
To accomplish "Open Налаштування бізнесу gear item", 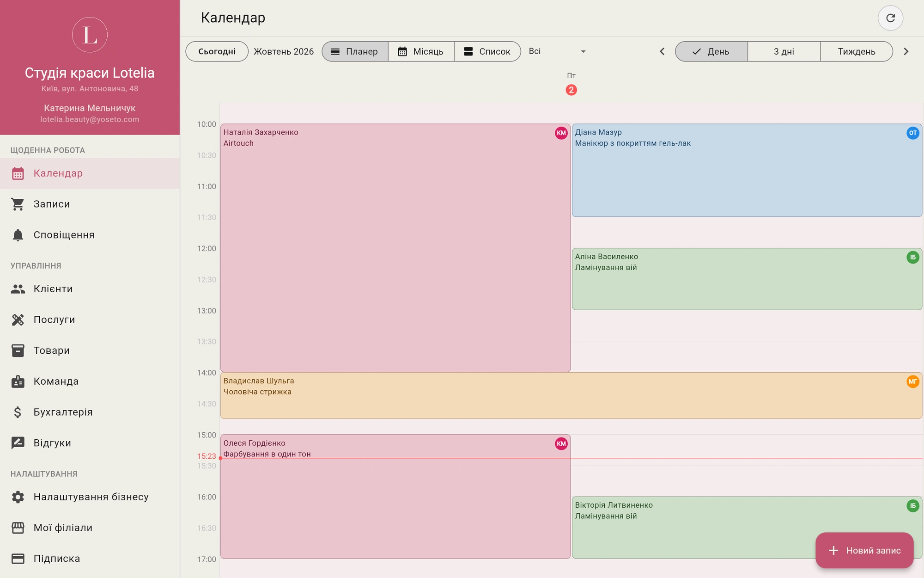I will click(90, 497).
